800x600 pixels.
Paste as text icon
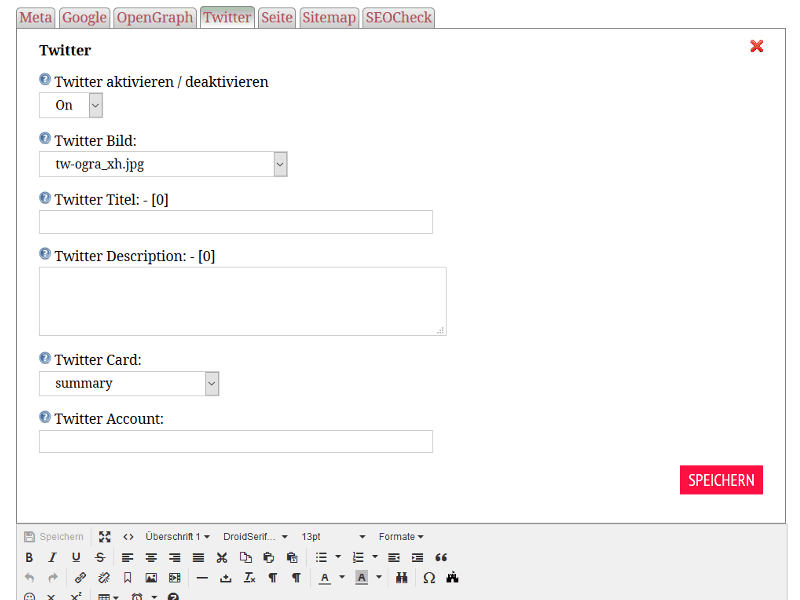(292, 558)
